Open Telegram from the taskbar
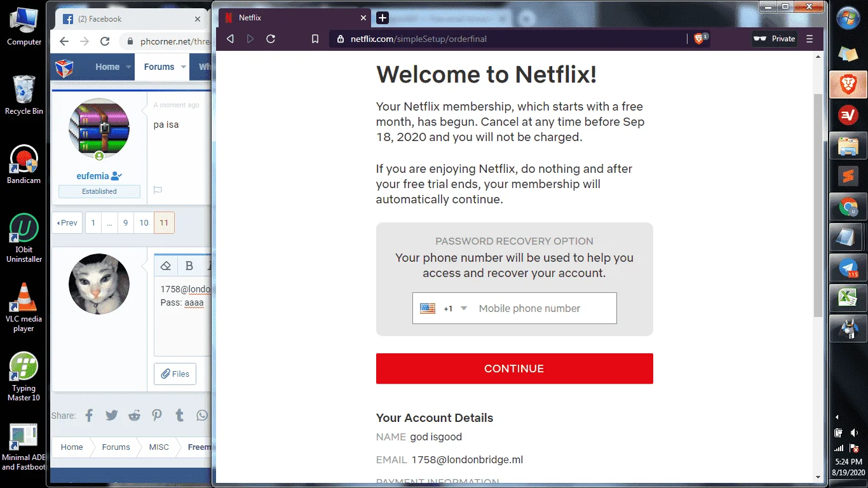This screenshot has width=868, height=488. pyautogui.click(x=848, y=268)
